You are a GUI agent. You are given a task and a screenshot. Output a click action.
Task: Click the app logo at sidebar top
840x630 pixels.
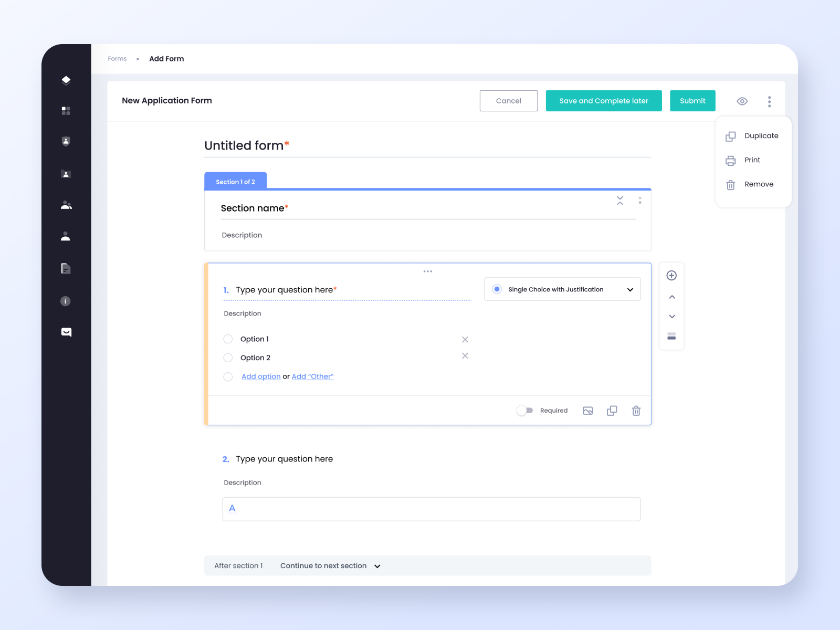click(66, 80)
